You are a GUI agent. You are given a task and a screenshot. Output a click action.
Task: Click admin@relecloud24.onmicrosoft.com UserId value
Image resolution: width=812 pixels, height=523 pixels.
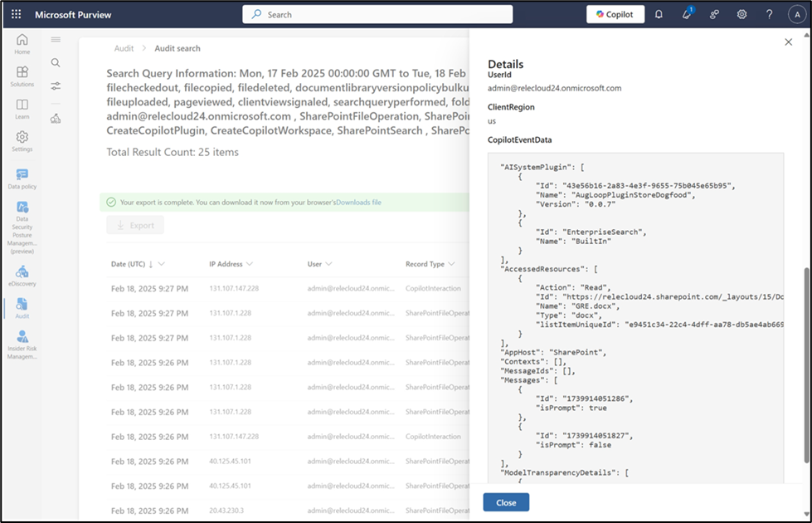click(554, 88)
